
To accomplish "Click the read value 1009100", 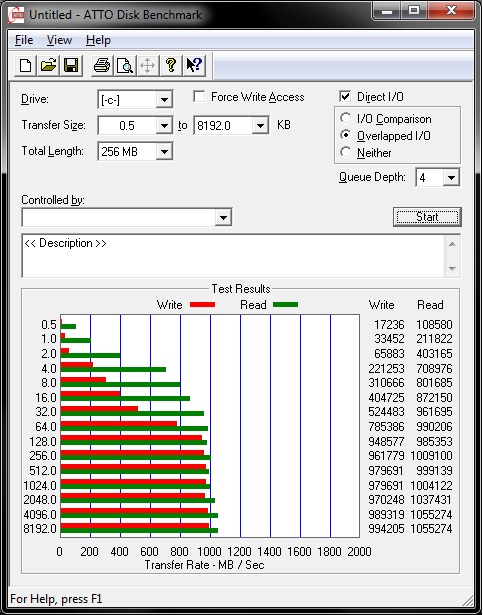I will [x=431, y=456].
